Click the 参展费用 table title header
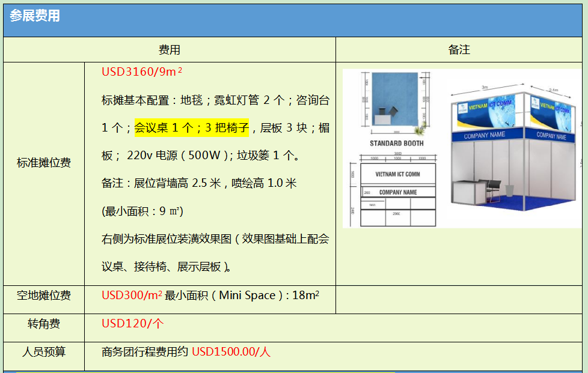 [x=35, y=16]
